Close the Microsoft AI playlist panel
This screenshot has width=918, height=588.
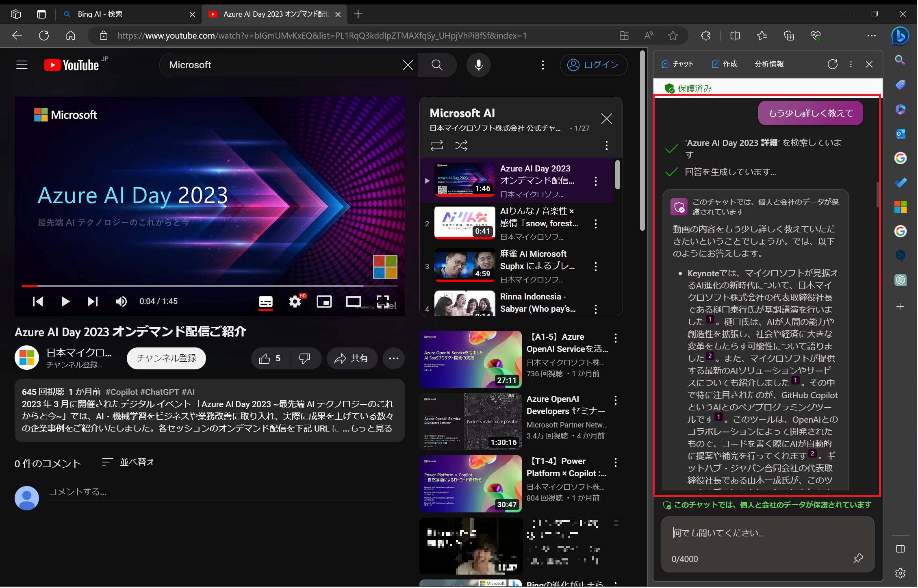(606, 119)
